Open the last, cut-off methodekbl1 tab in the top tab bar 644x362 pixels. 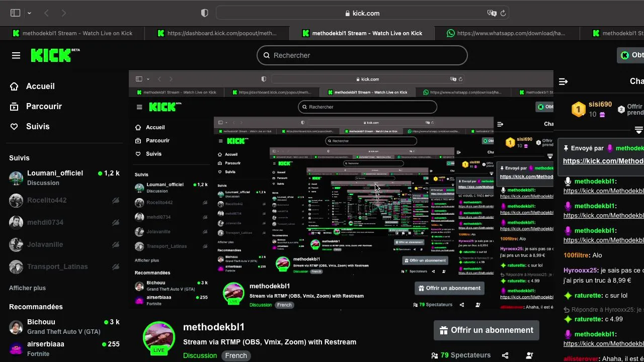(x=612, y=33)
